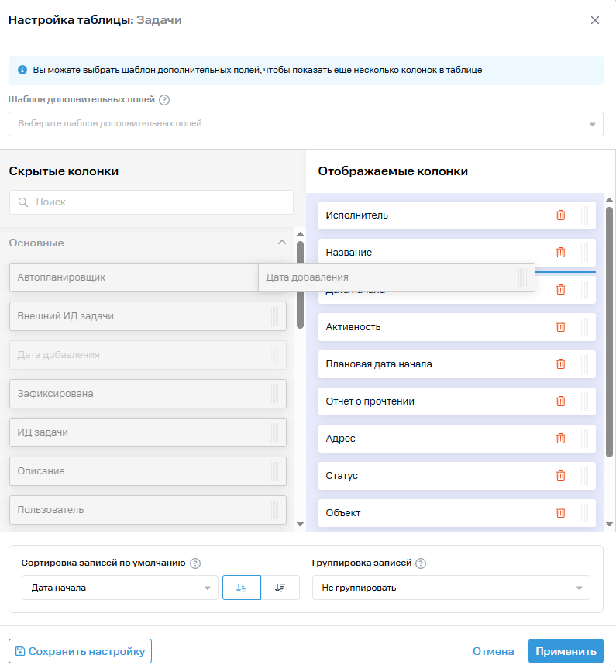Remove the Активность column via trash icon
Viewport: 616px width, 672px height.
[561, 327]
